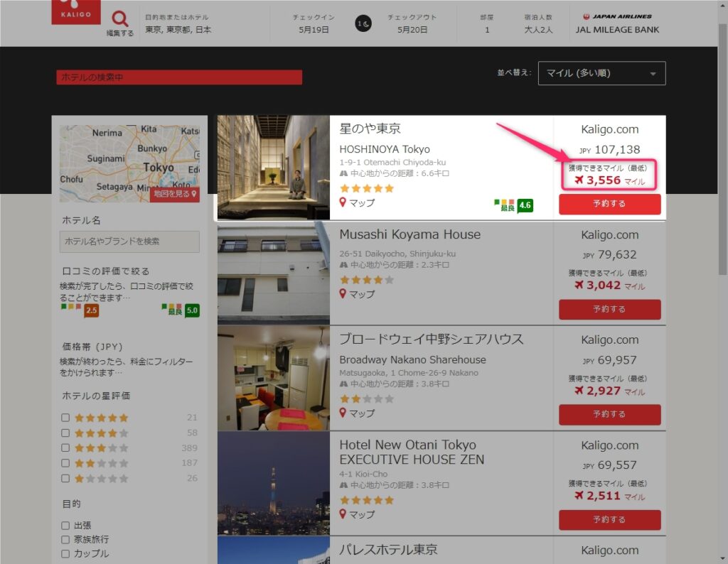Click the airplane miles icon for 3,556 miles
This screenshot has height=564, width=728.
[579, 180]
